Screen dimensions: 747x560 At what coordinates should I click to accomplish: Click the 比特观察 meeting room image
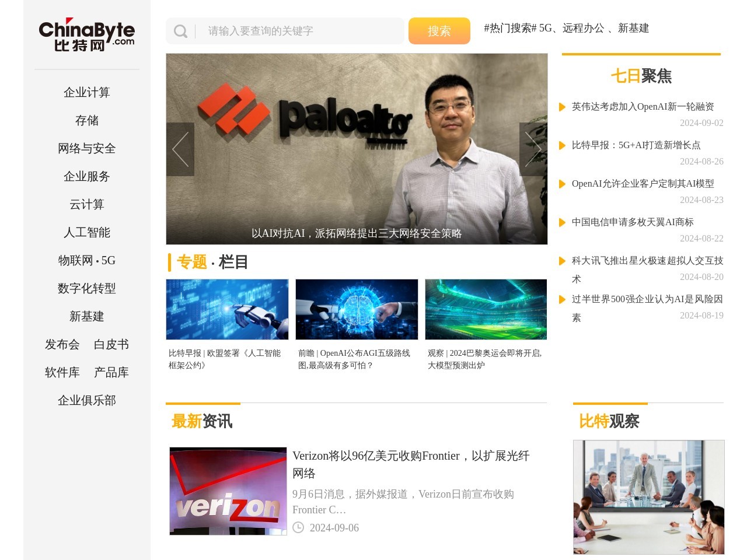click(x=648, y=497)
